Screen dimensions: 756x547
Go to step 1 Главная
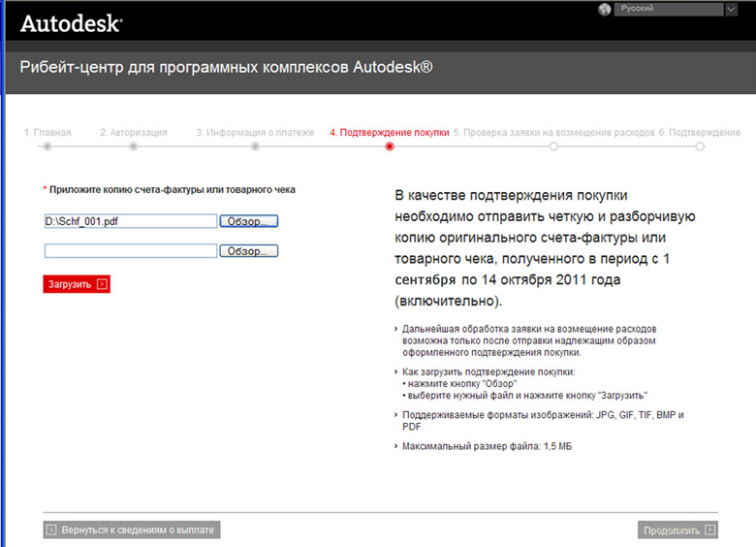47,132
